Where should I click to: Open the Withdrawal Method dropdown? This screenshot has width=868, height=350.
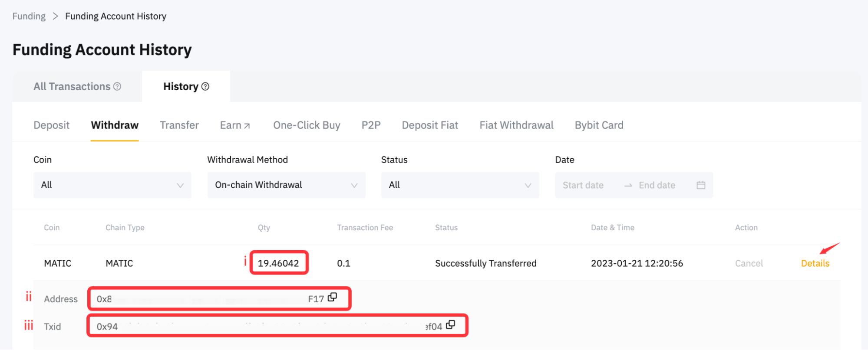pos(286,185)
